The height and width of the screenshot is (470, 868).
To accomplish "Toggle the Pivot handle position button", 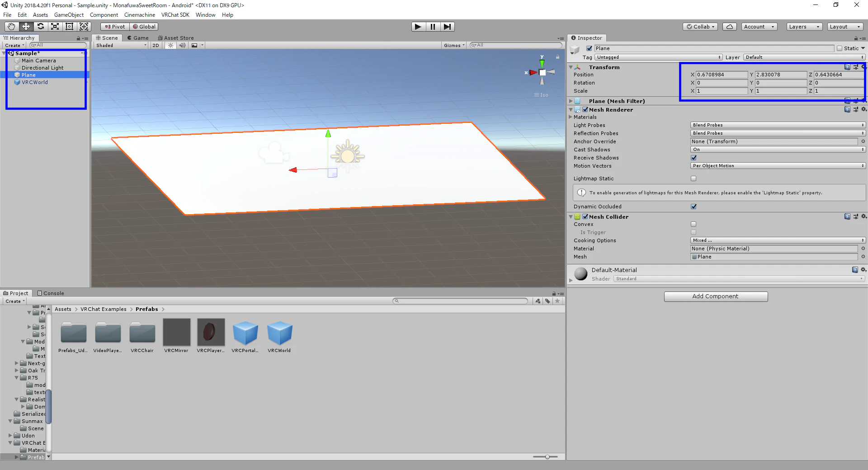I will 115,27.
